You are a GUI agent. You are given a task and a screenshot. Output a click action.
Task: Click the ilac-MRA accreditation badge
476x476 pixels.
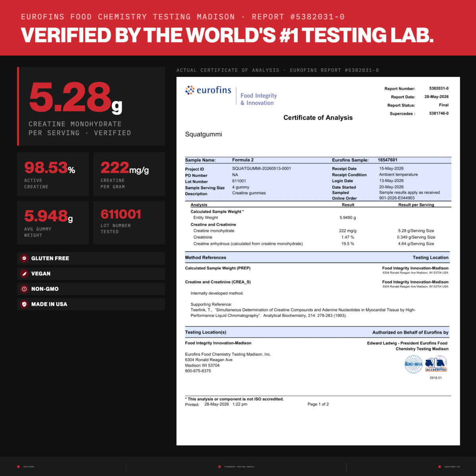pos(413,364)
